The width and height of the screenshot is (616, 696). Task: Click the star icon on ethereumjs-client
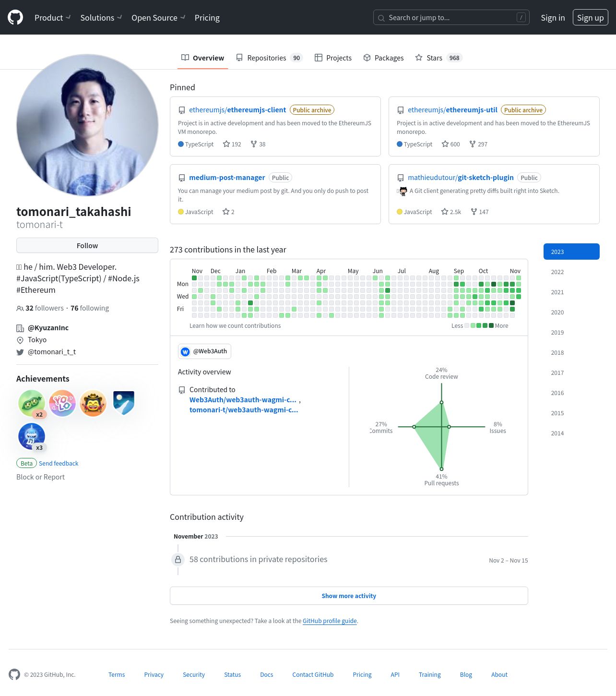[226, 144]
